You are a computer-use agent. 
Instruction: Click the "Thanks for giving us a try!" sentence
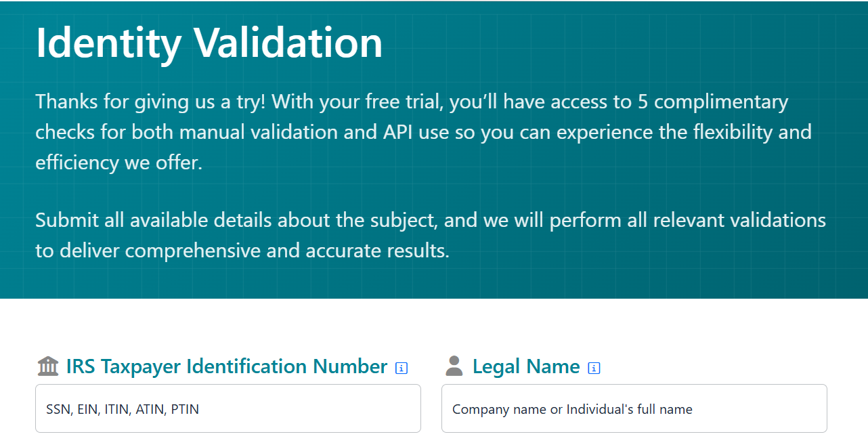[150, 102]
